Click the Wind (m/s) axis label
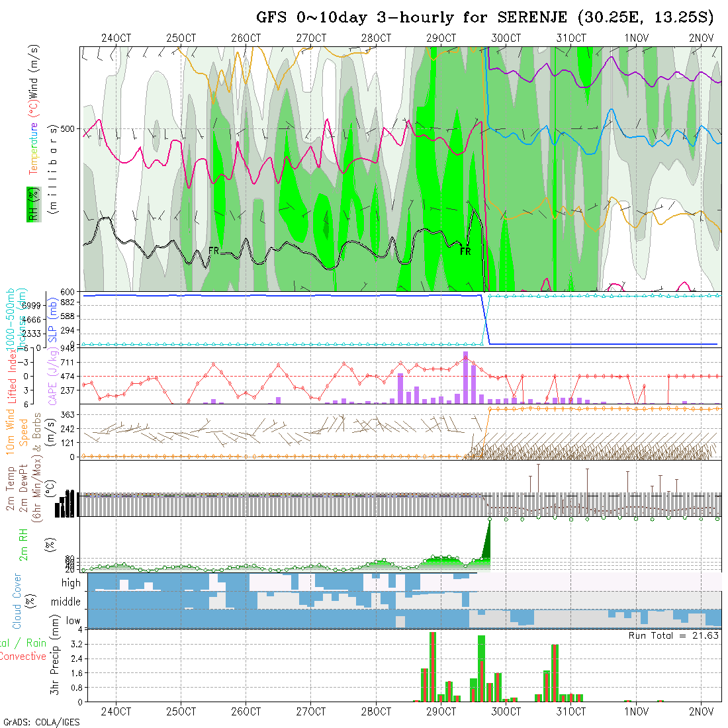The width and height of the screenshot is (728, 728). 34,72
